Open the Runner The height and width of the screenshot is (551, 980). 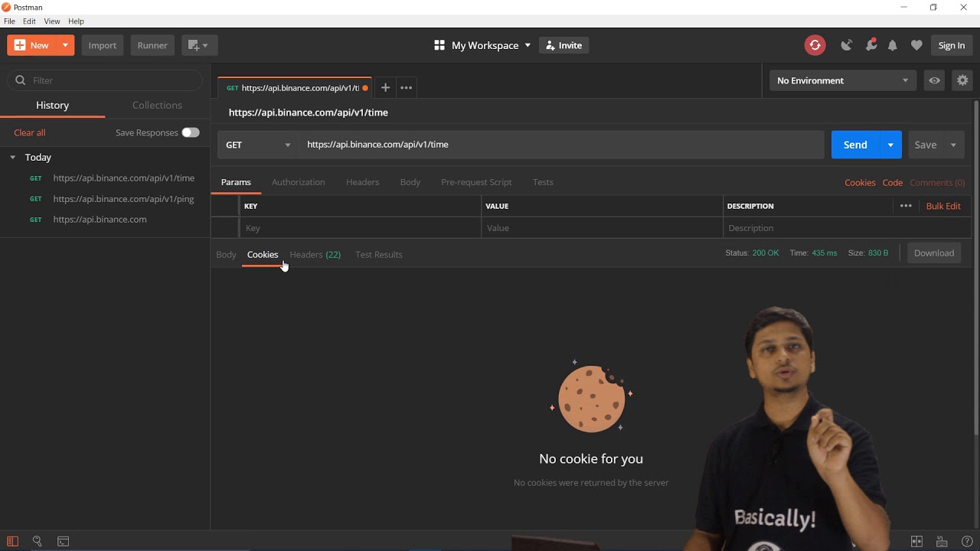[152, 45]
